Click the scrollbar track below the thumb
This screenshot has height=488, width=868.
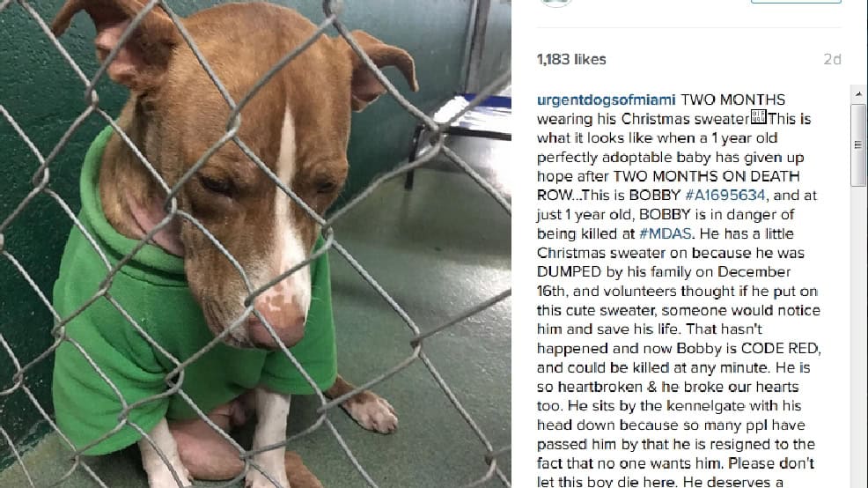click(858, 338)
